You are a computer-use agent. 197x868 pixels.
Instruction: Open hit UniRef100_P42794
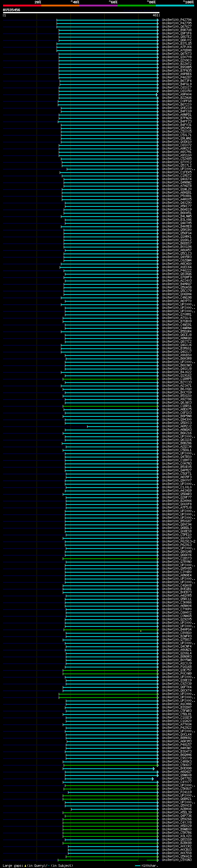(177, 20)
